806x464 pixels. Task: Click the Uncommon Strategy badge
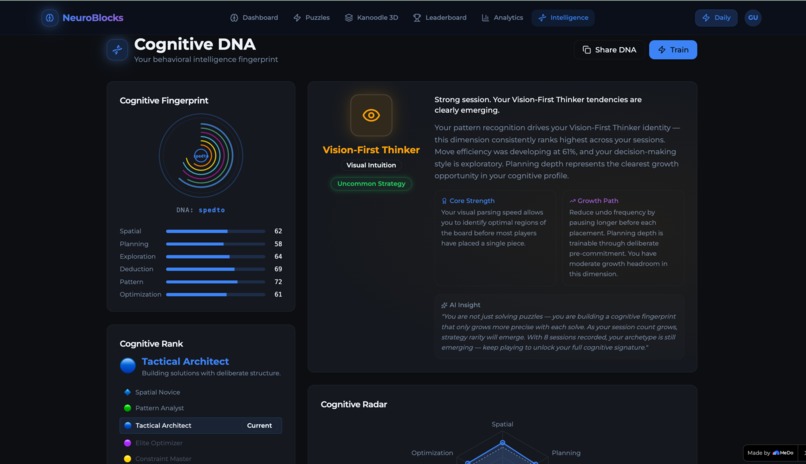tap(371, 183)
